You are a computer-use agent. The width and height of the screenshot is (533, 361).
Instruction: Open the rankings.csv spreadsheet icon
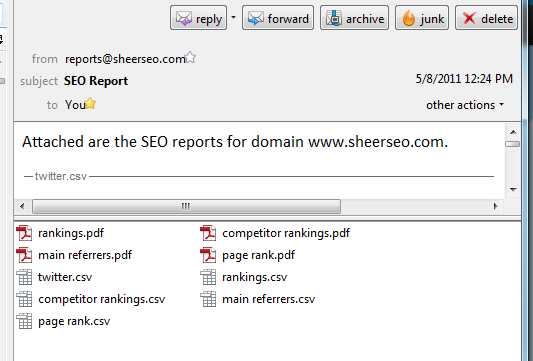(208, 277)
